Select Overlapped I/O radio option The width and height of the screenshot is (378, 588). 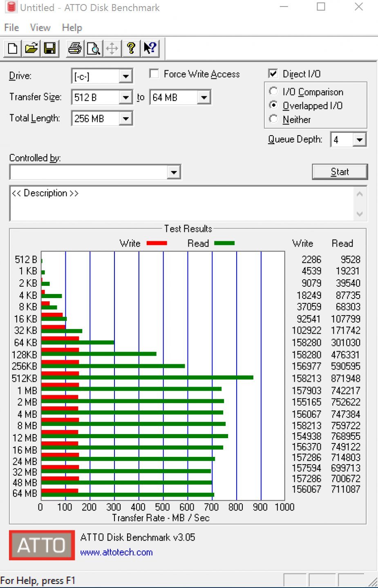tap(273, 105)
